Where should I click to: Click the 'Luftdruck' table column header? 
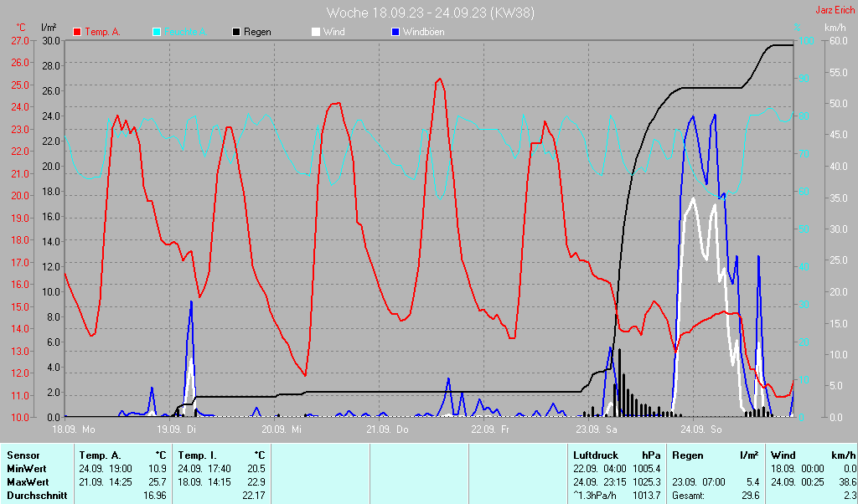click(x=596, y=455)
